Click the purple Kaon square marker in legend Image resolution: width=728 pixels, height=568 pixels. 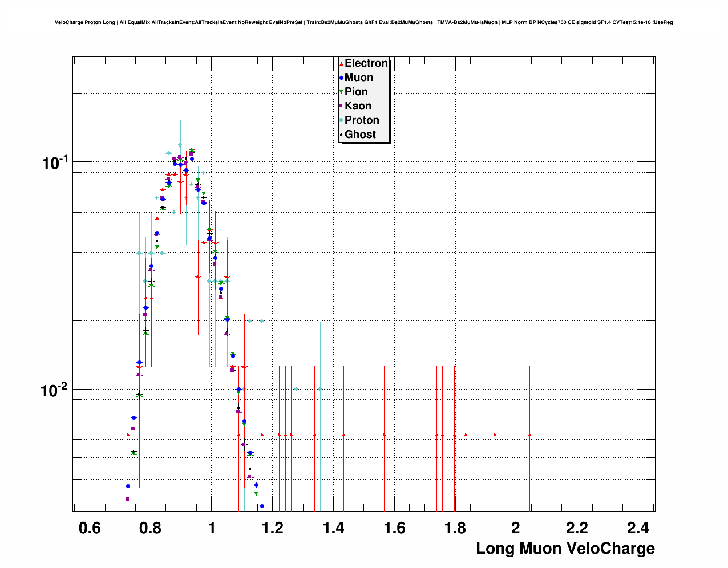[x=341, y=106]
